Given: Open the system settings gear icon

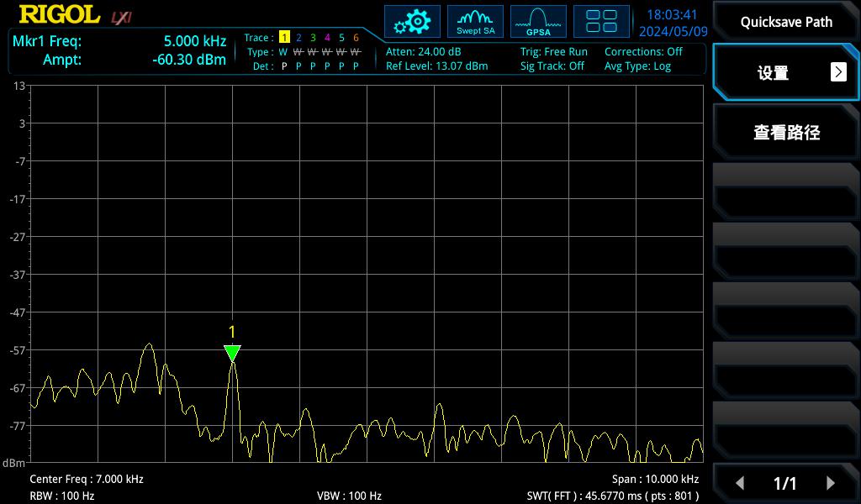Looking at the screenshot, I should click(x=412, y=21).
